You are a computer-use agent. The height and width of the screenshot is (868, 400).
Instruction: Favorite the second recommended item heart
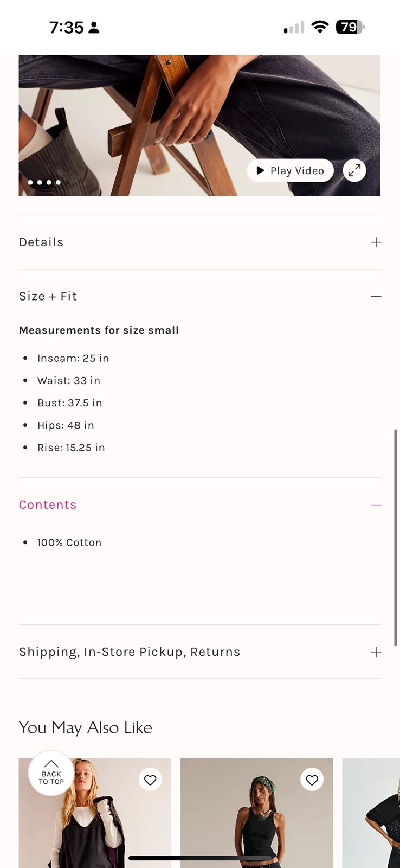click(312, 780)
